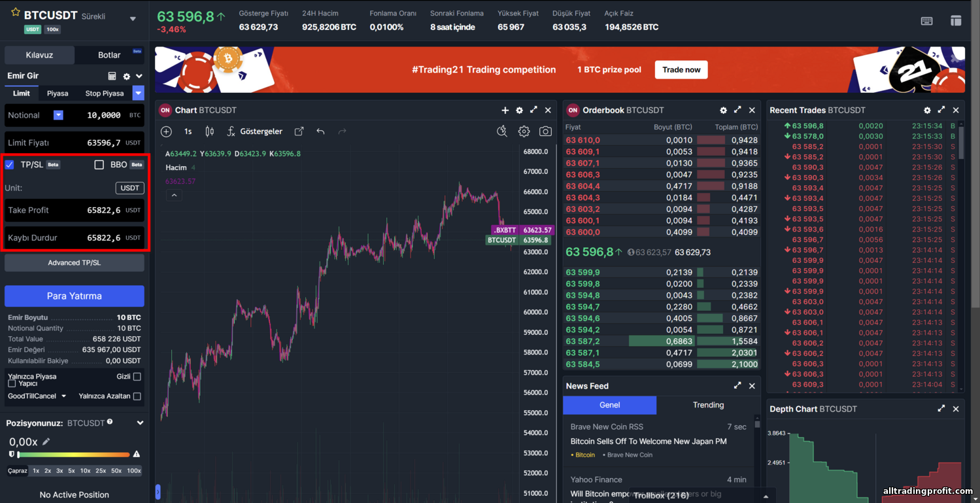Expand News Feed panel

738,386
